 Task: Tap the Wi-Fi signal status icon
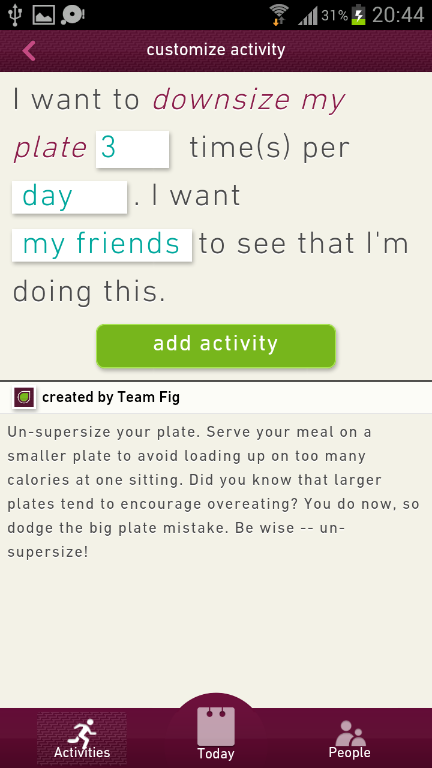279,15
